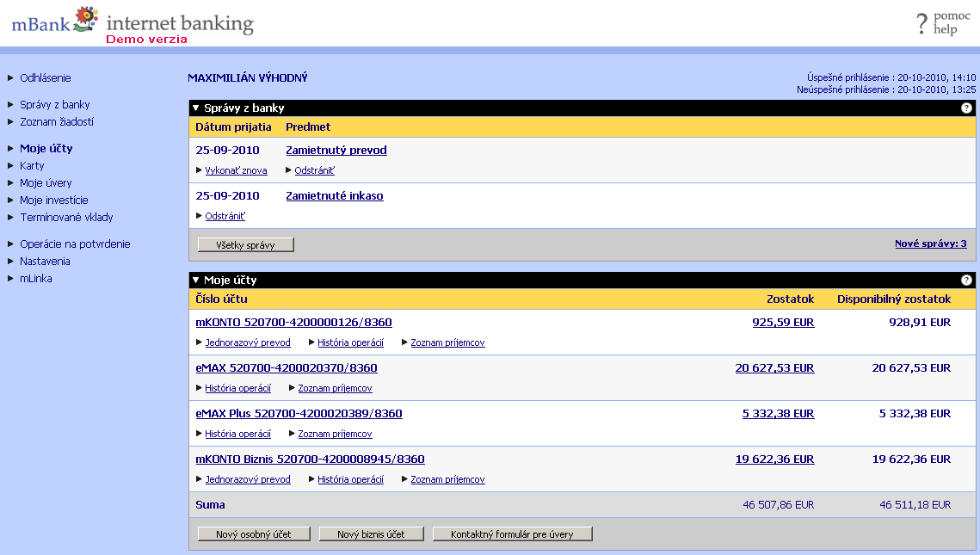The width and height of the screenshot is (980, 555).
Task: Open Operácie na potvrdenie
Action: (75, 244)
